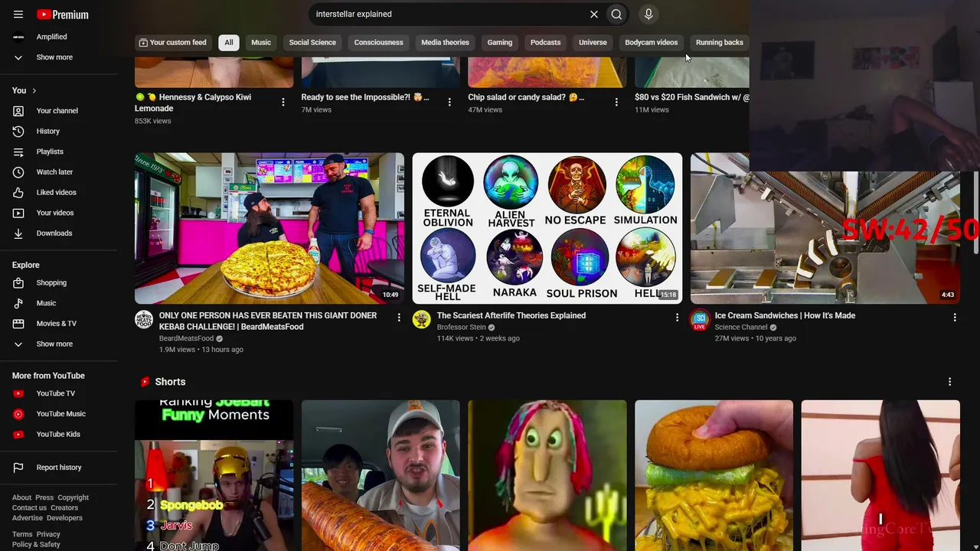
Task: Expand the 'You' section chevron
Action: pyautogui.click(x=34, y=91)
